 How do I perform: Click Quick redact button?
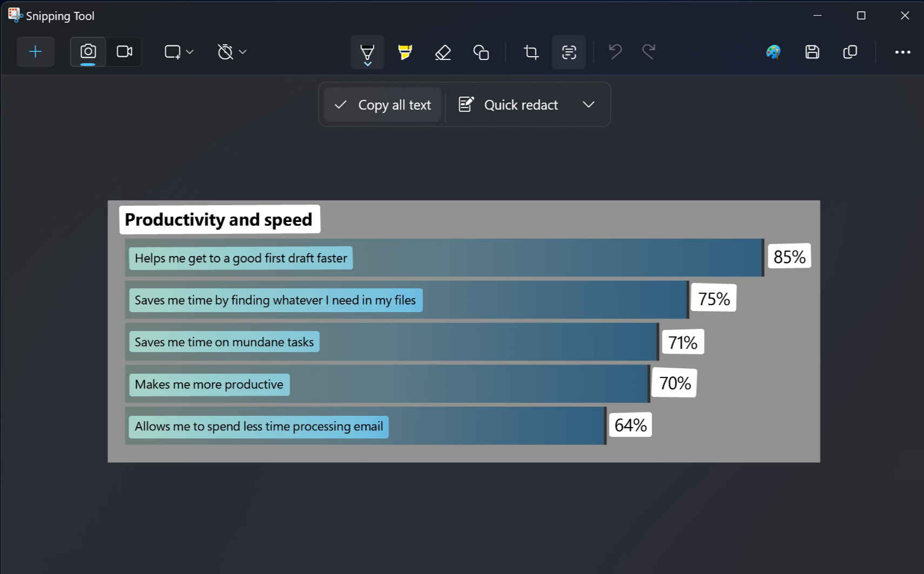pyautogui.click(x=508, y=105)
